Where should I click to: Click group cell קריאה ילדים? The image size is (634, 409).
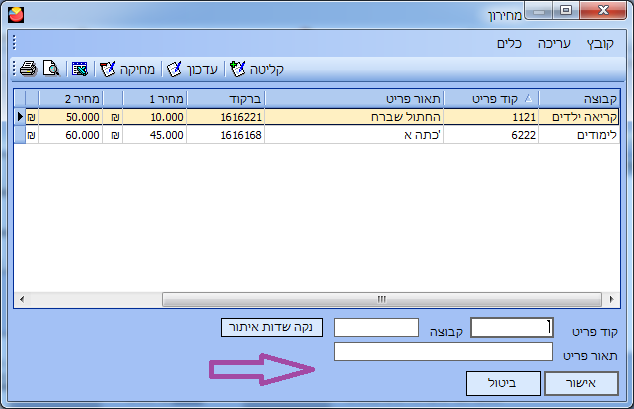[579, 117]
